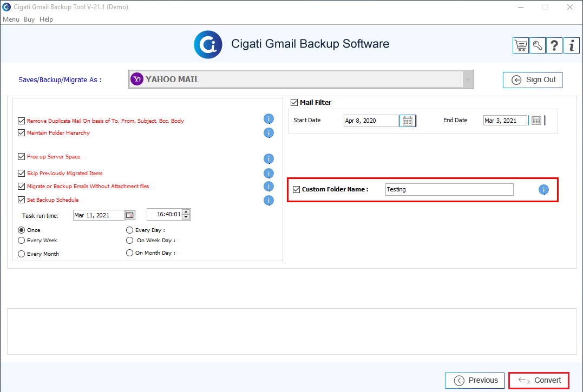The image size is (583, 392).
Task: Choose Every Month schedule option
Action: [x=22, y=254]
